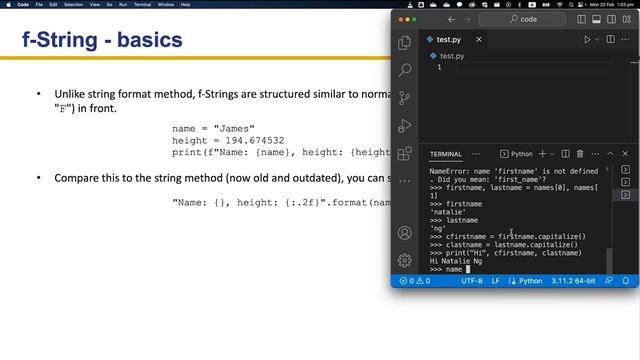
Task: Select the TERMINAL panel tab
Action: [446, 154]
